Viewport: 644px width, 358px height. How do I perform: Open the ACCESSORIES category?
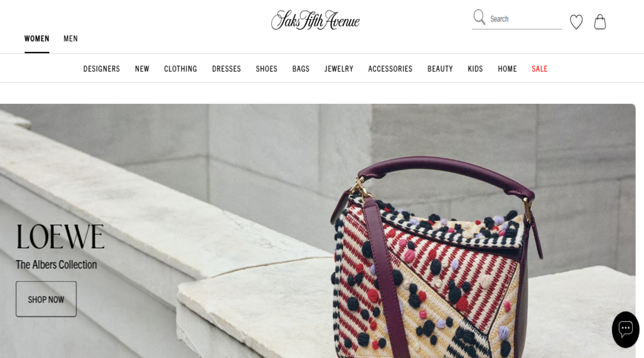(390, 69)
